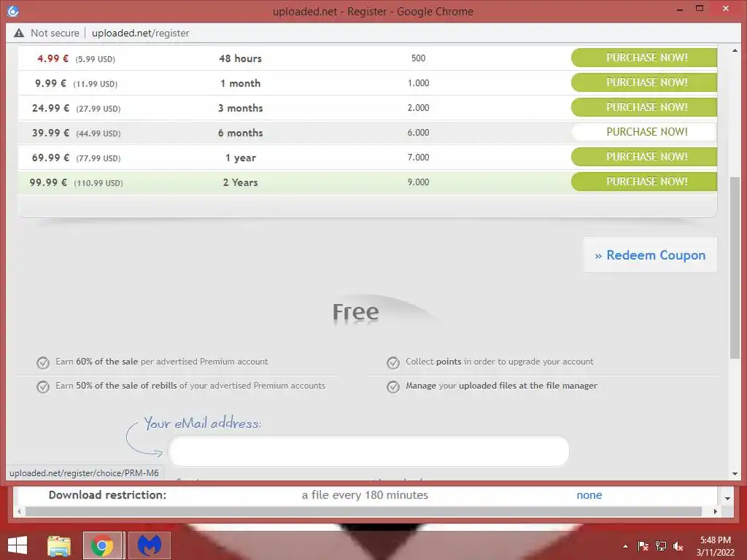The image size is (747, 560).
Task: Purchase the 1 month plan
Action: pyautogui.click(x=644, y=82)
